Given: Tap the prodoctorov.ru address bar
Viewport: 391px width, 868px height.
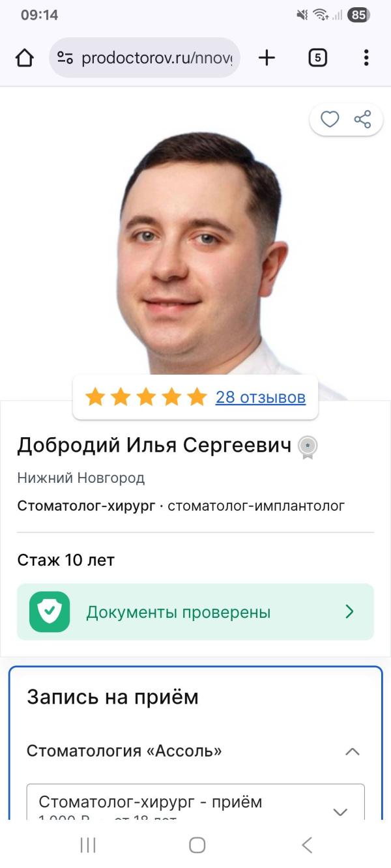Looking at the screenshot, I should (x=145, y=58).
